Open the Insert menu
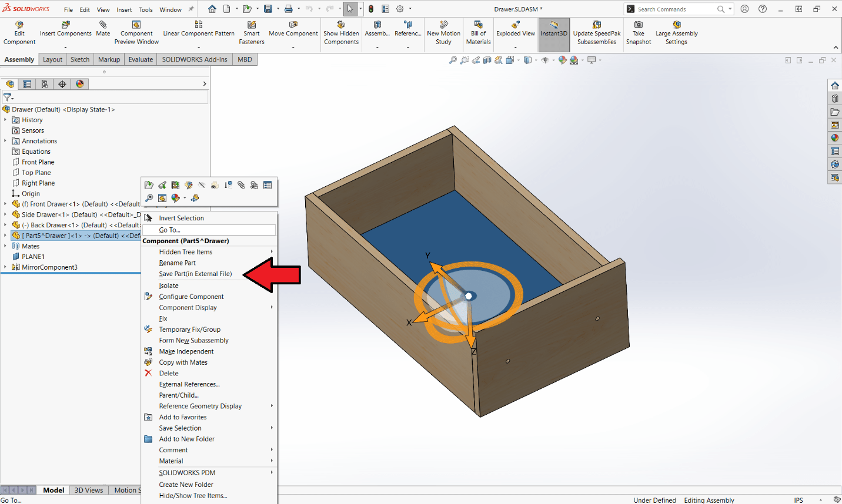Screen dimensions: 842x504 123,9
